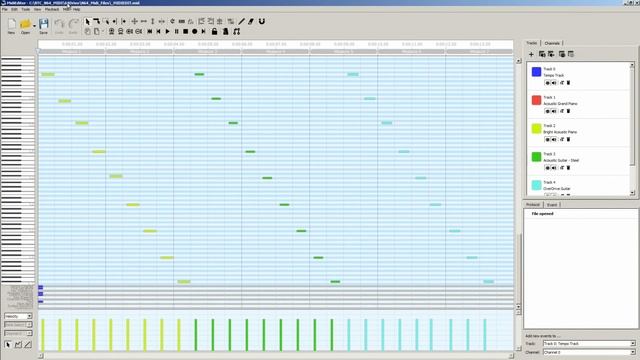
Task: Switch to the Tracks tab
Action: click(532, 43)
